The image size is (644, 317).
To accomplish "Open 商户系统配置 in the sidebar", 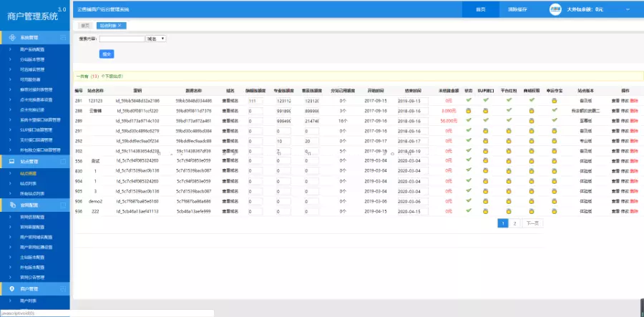I will coord(32,49).
